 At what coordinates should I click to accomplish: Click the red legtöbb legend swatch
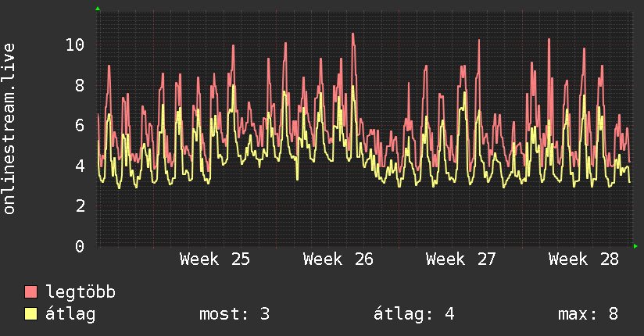(x=30, y=292)
